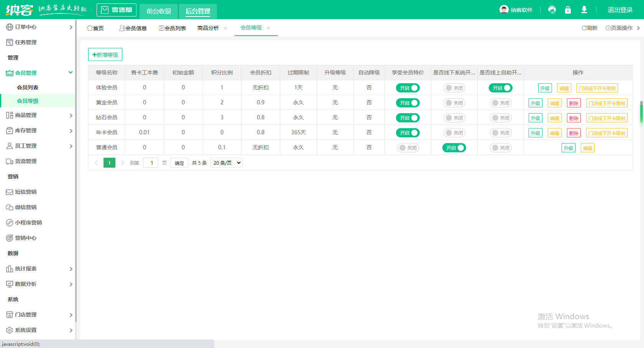Click the download icon in top bar
Image resolution: width=644 pixels, height=348 pixels.
point(584,10)
